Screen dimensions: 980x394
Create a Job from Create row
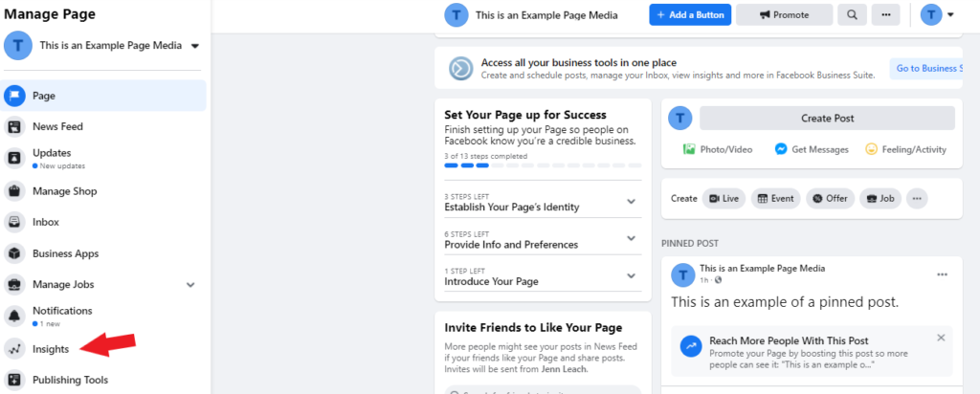point(880,199)
